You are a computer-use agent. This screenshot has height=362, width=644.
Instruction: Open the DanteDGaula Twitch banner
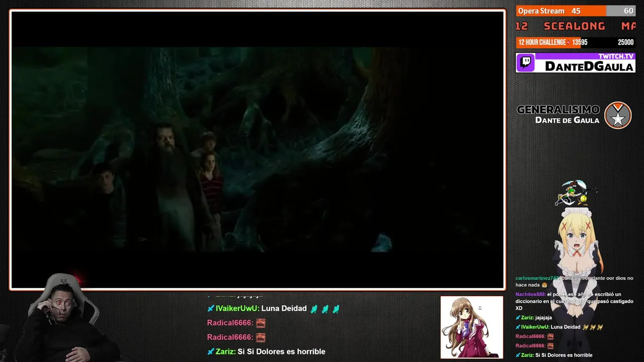[x=576, y=63]
